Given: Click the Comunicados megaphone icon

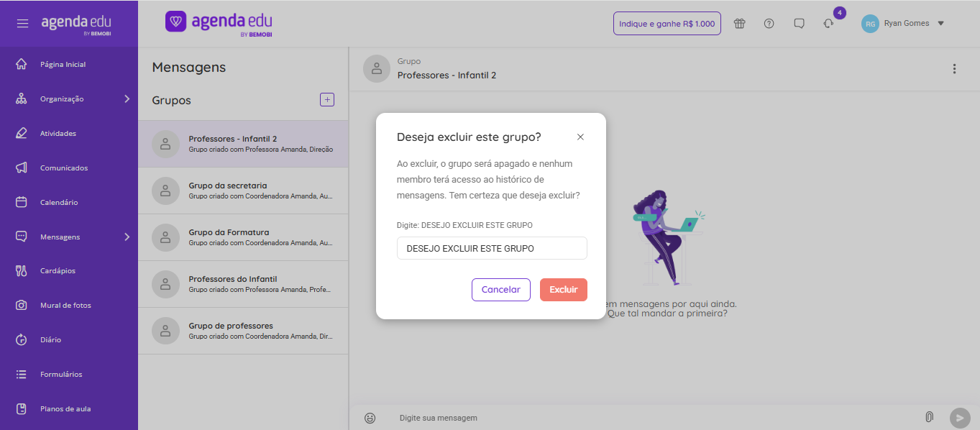Looking at the screenshot, I should click(x=21, y=168).
